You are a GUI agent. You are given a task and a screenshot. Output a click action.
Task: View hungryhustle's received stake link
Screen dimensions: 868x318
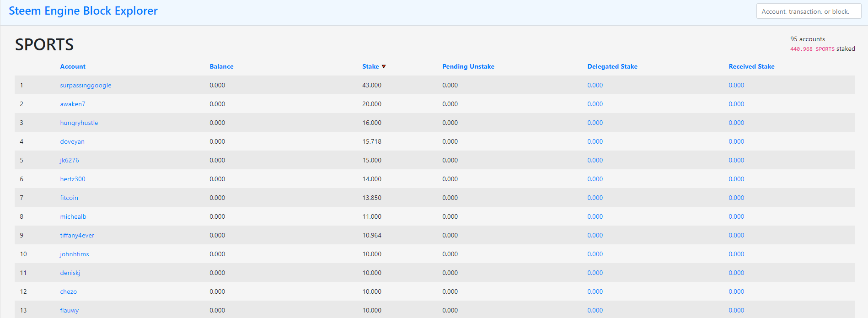pyautogui.click(x=736, y=123)
